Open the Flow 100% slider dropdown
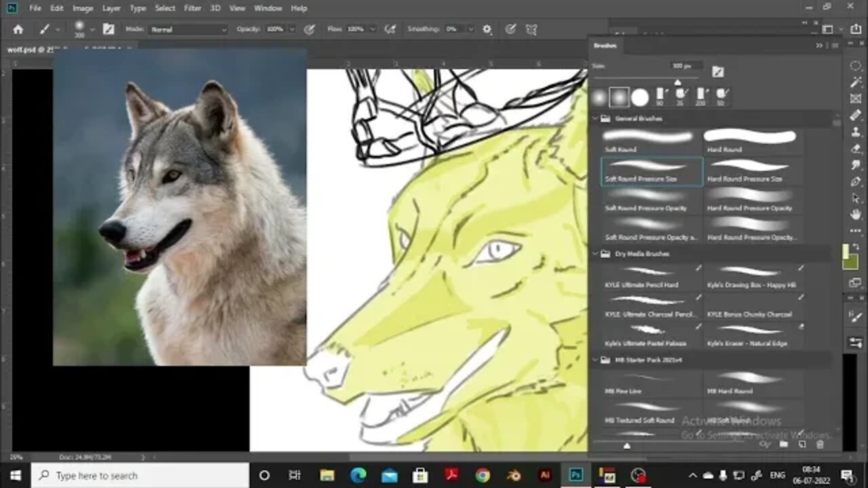Screen dimensions: 868x488 [x=371, y=29]
